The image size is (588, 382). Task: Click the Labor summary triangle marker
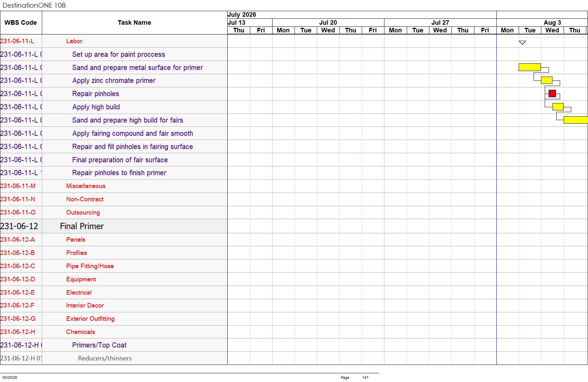click(522, 42)
